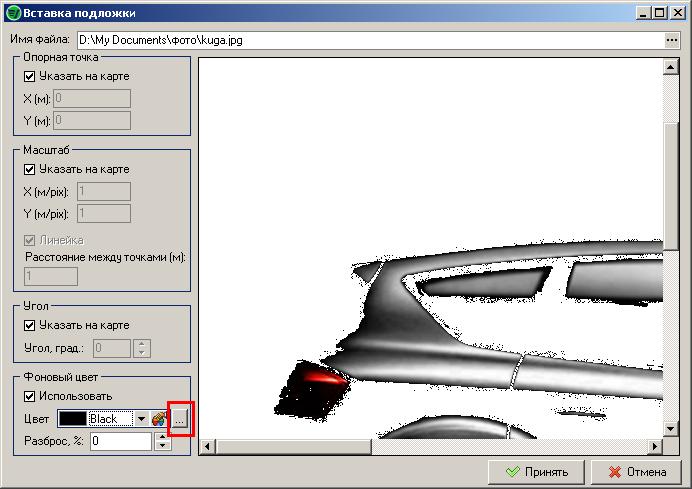Open the Black color dropdown
Image resolution: width=692 pixels, height=489 pixels.
[x=140, y=419]
